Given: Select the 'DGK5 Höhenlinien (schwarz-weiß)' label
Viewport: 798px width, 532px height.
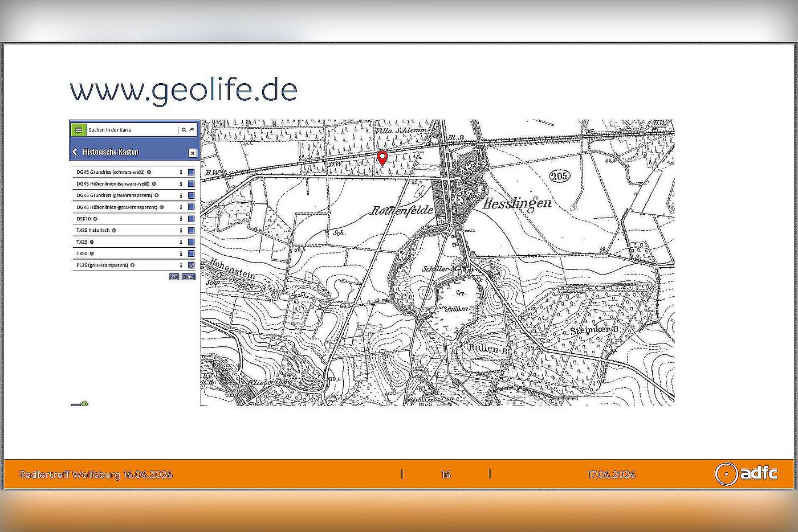Looking at the screenshot, I should 113,184.
